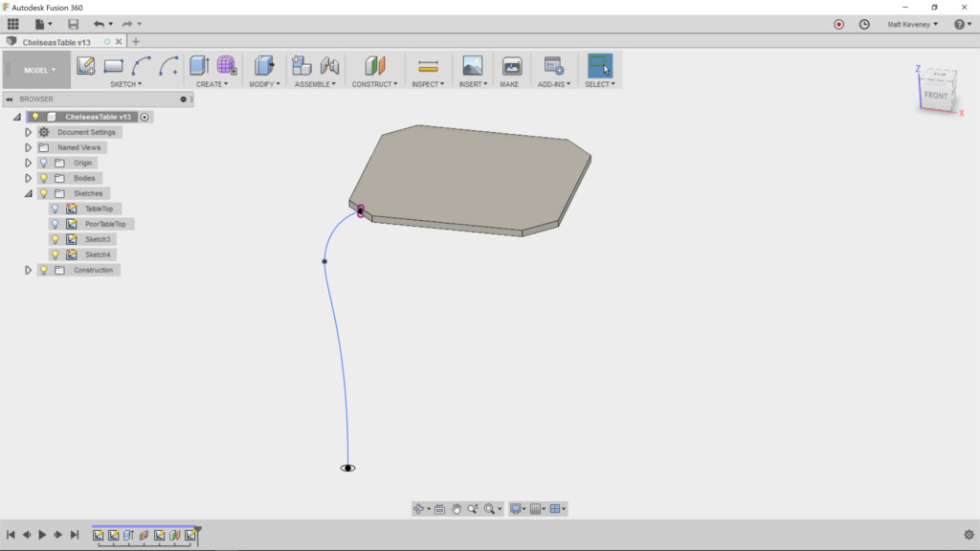The height and width of the screenshot is (551, 980).
Task: Expand the Origin folder in the browser
Action: (x=27, y=163)
